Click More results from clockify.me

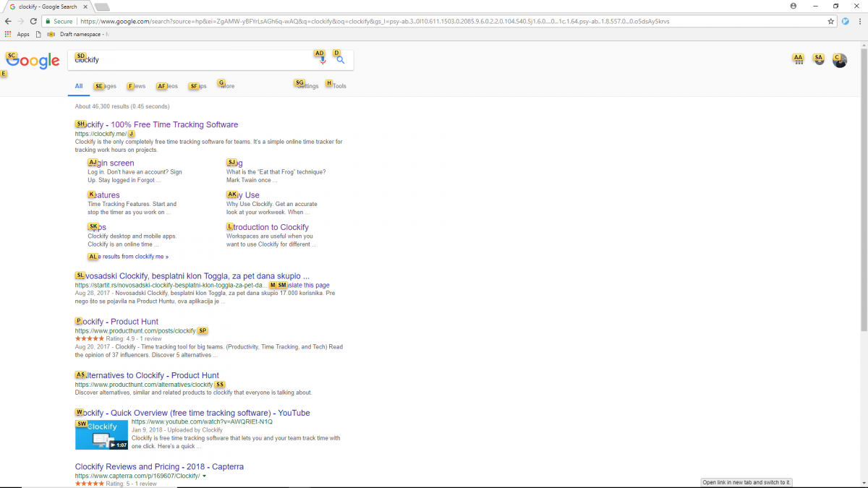pyautogui.click(x=128, y=257)
